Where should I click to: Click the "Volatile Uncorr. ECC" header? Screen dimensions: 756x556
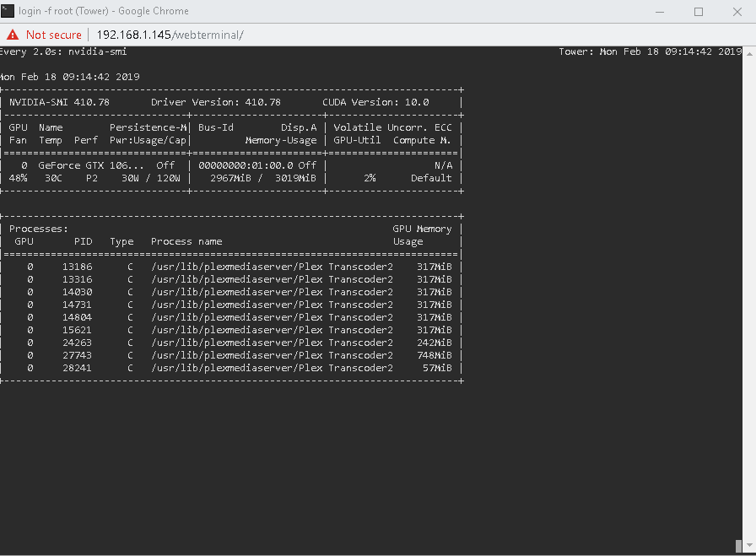point(393,127)
